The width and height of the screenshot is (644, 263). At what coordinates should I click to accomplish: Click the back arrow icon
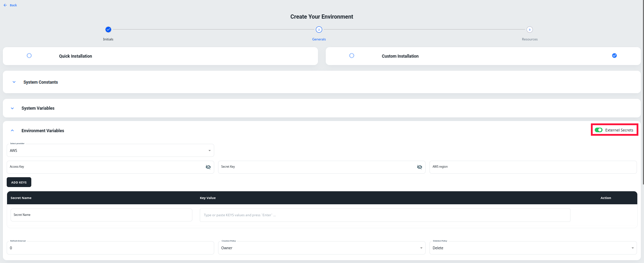point(5,5)
